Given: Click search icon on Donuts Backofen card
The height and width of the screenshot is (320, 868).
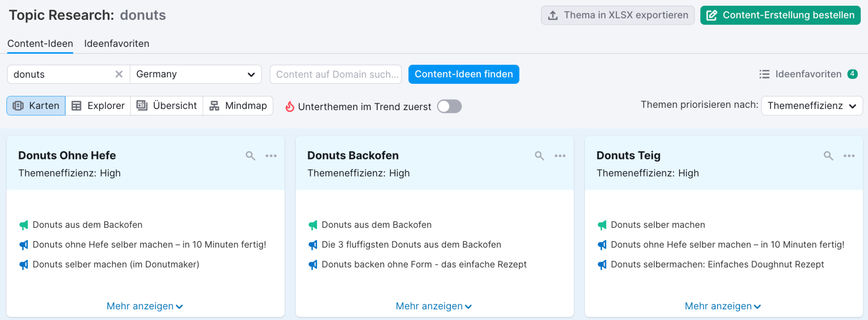Looking at the screenshot, I should [x=540, y=156].
